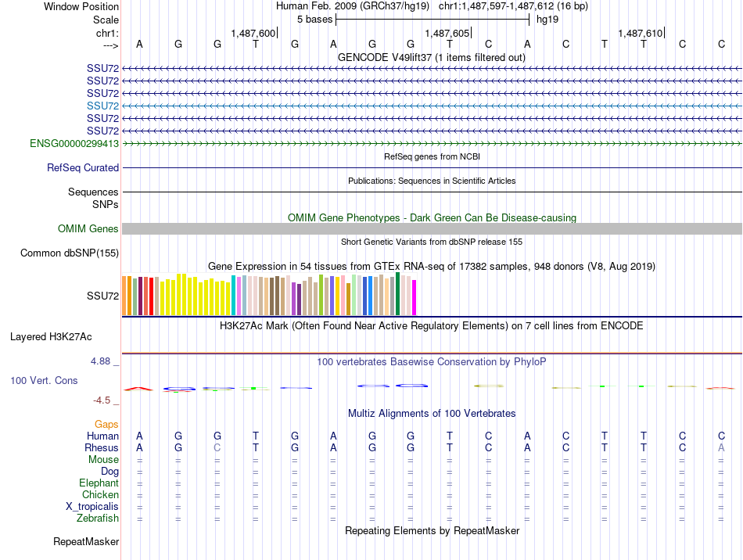Click the SSU72 label beside GTEx expression bars
Screen dimensions: 743x560
[102, 296]
